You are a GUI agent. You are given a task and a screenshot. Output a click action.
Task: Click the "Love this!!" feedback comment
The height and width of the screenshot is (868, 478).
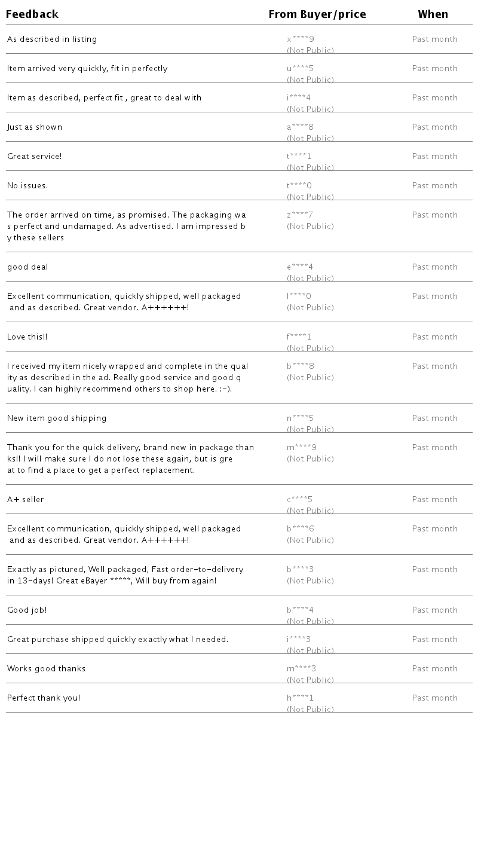coord(27,337)
